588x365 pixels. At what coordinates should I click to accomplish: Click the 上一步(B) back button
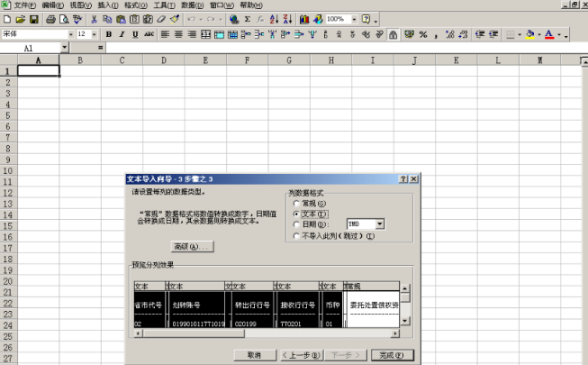[x=302, y=355]
